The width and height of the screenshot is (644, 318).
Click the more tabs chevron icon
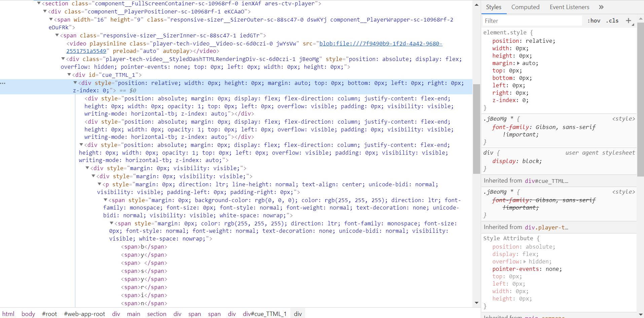[x=601, y=7]
